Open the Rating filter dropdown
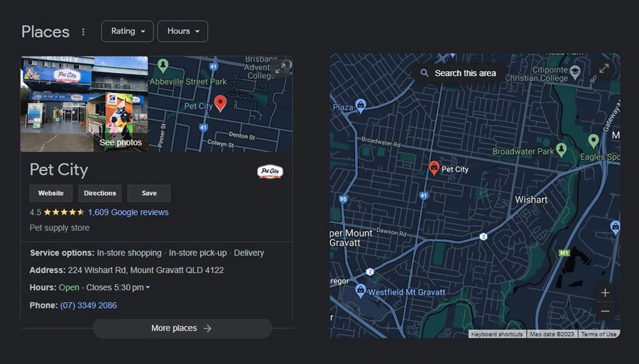This screenshot has width=639, height=364. (127, 31)
